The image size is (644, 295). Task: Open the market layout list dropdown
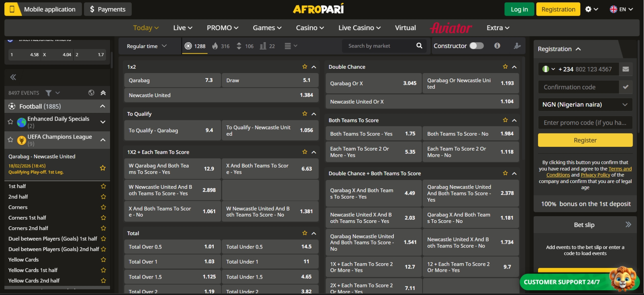pos(291,46)
